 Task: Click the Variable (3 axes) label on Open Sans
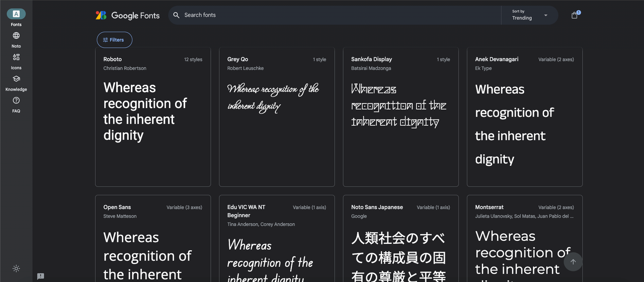point(185,207)
